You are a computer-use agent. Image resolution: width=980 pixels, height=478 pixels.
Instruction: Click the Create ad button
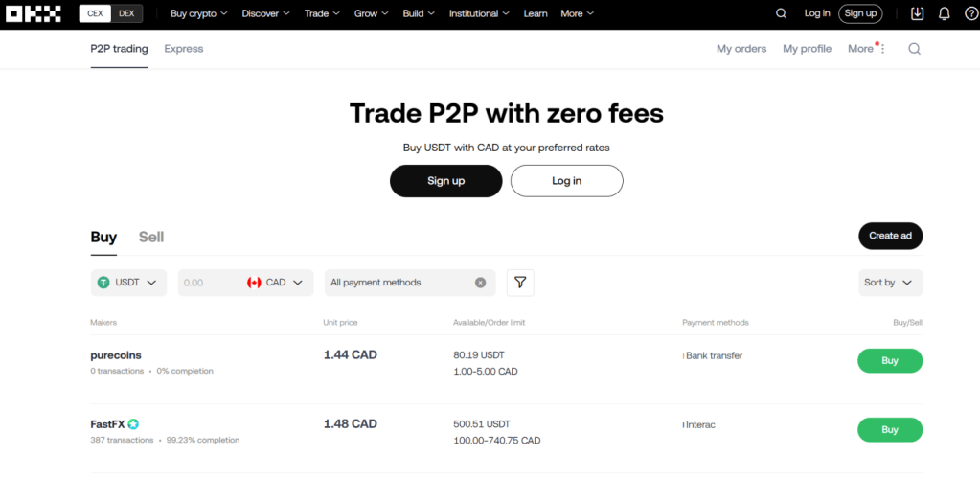(x=890, y=236)
